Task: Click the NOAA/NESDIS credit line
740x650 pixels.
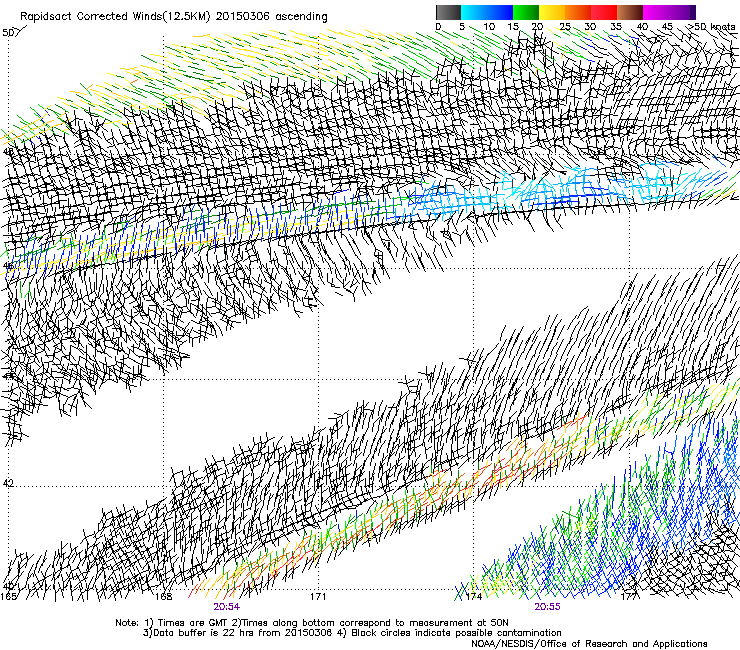Action: pyautogui.click(x=589, y=644)
